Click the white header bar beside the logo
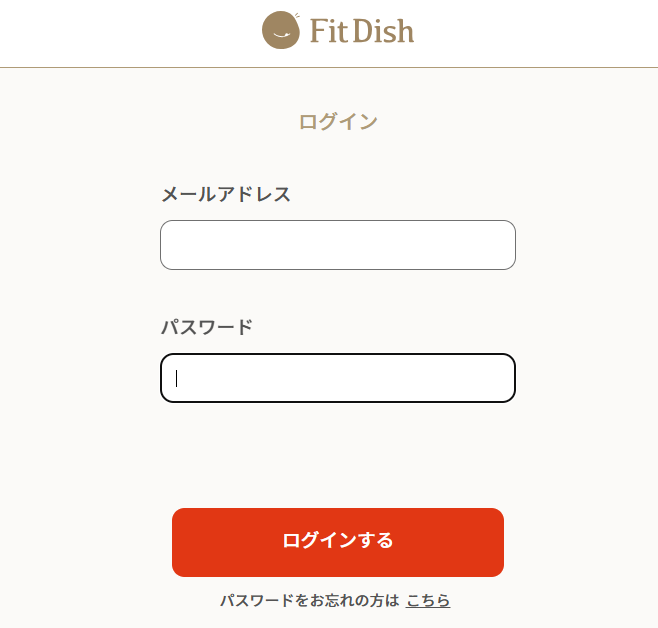Viewport: 658px width, 628px height. point(540,32)
